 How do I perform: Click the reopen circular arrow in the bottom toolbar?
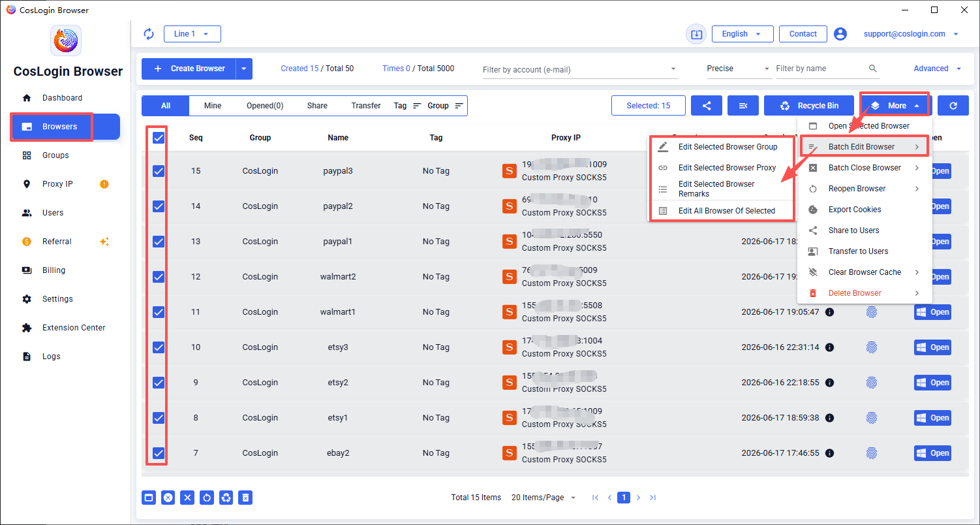(207, 498)
